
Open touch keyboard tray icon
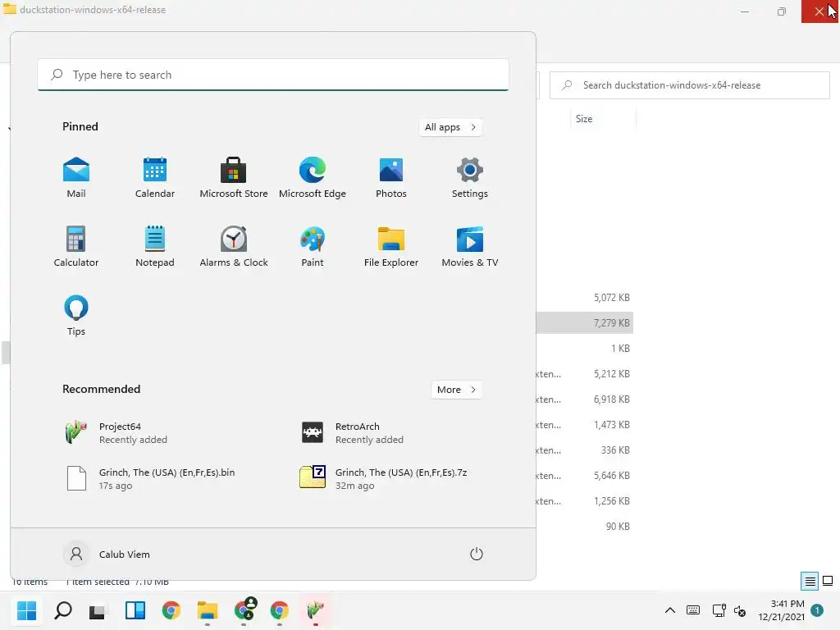[x=692, y=610]
